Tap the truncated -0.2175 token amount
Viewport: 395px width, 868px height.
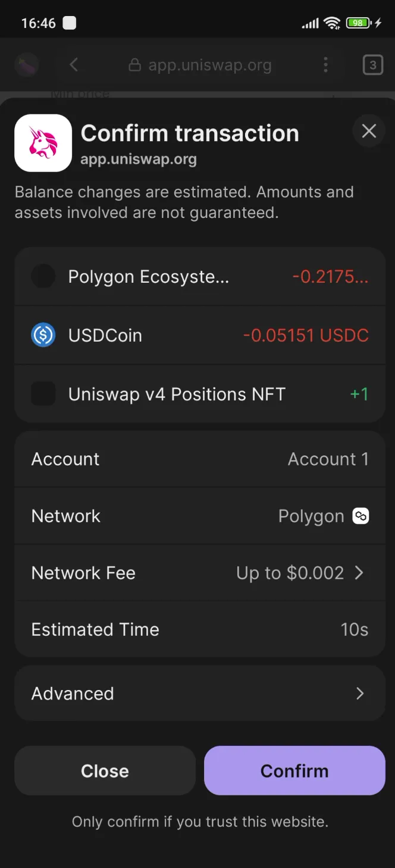[x=331, y=276]
